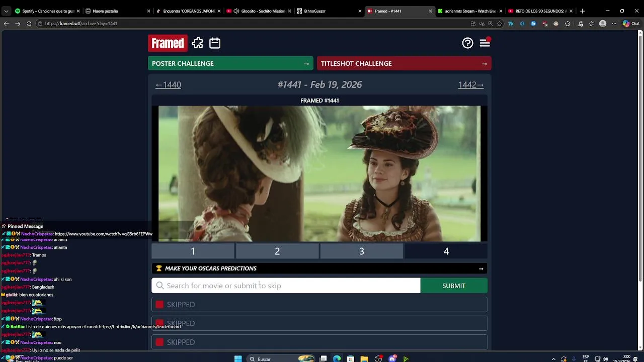Image resolution: width=644 pixels, height=362 pixels.
Task: Click the browser back arrow
Action: (6, 24)
